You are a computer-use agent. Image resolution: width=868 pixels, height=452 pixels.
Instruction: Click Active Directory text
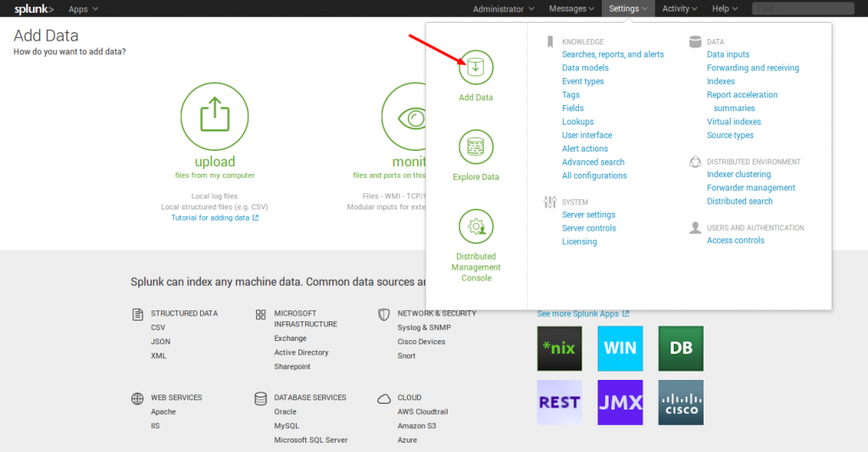[x=301, y=352]
